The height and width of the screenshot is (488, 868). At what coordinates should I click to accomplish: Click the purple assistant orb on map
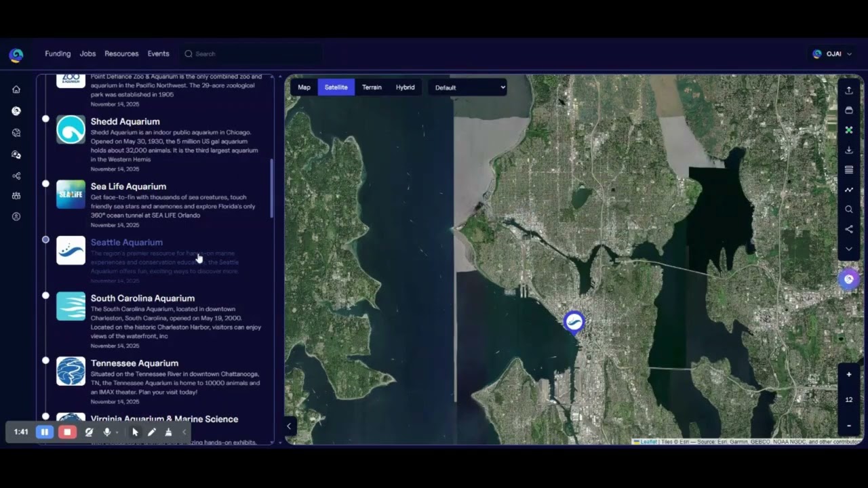pos(848,279)
